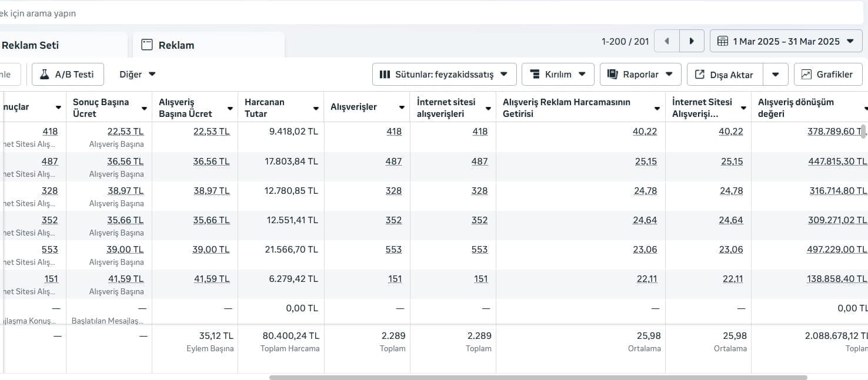Viewport: 868px width, 380px height.
Task: Click the Dışa Aktar export icon
Action: point(700,75)
